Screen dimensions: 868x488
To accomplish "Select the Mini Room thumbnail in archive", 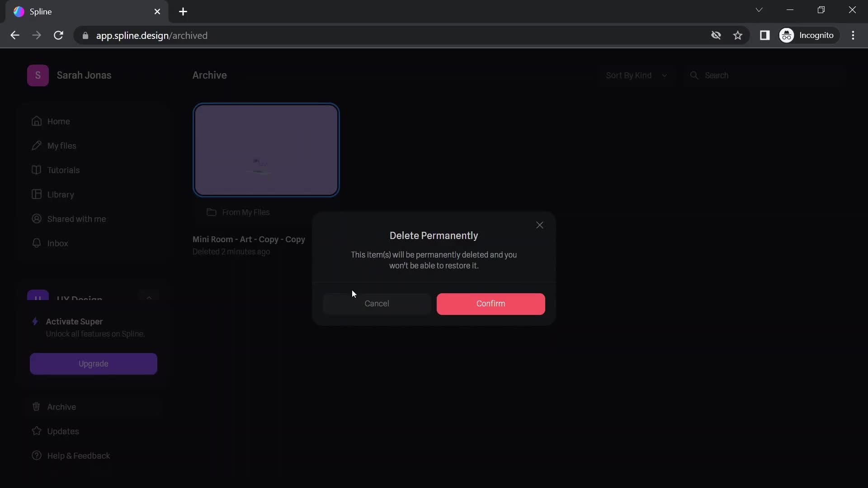I will pos(266,150).
